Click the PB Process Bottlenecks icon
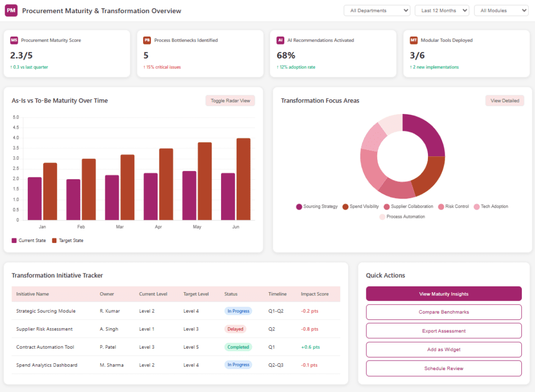The width and height of the screenshot is (535, 392). click(x=147, y=40)
